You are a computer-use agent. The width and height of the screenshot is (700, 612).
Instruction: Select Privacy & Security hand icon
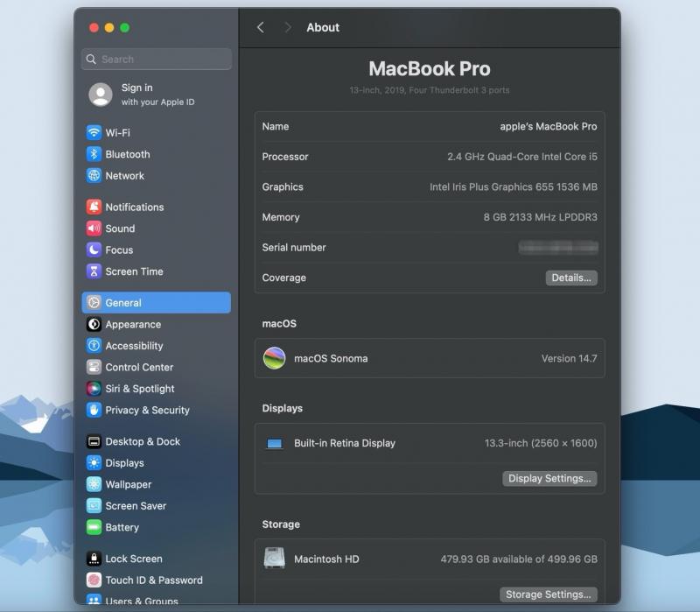click(94, 410)
